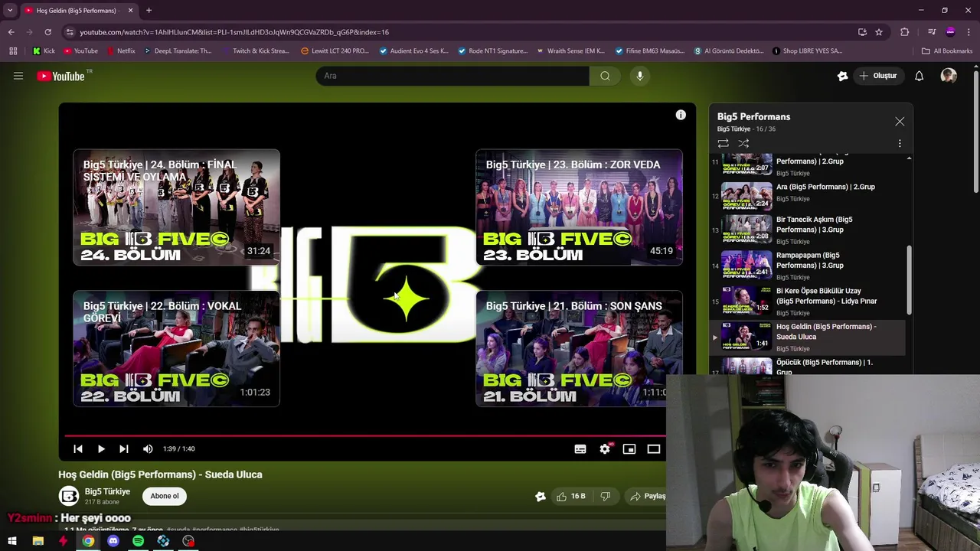Play playlist item Ara (Big5 Performans) 2.Grup
Image resolution: width=980 pixels, height=551 pixels.
808,194
